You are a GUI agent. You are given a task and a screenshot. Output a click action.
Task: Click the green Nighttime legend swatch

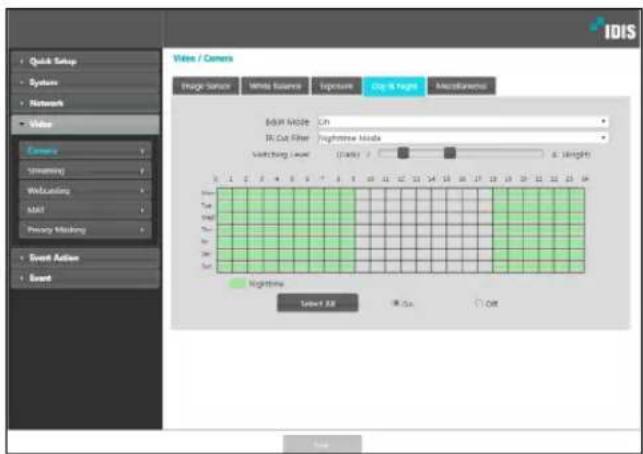click(237, 283)
